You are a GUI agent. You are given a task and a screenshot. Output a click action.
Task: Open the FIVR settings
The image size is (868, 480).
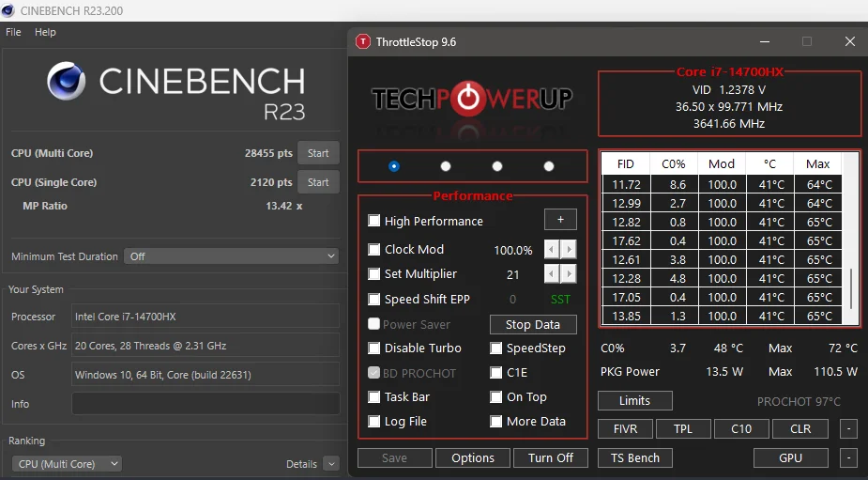click(626, 428)
